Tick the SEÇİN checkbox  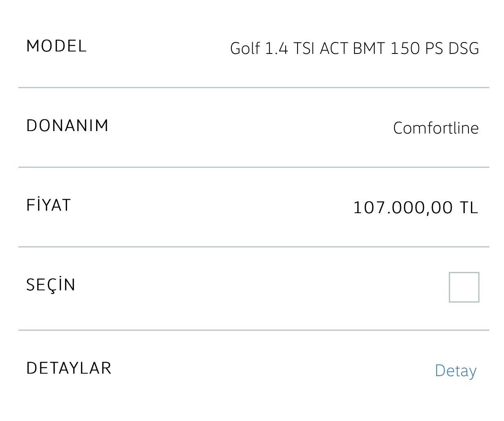point(464,287)
